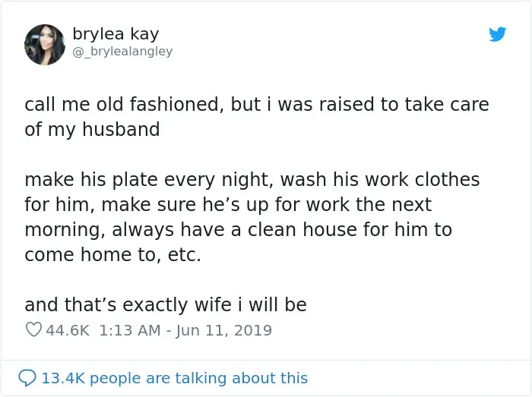Click the 44.6K likes count
The height and width of the screenshot is (397, 532).
[x=68, y=330]
